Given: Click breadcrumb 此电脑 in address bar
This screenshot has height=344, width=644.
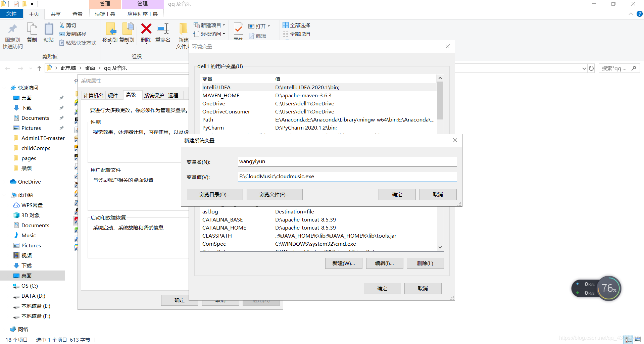Looking at the screenshot, I should point(68,68).
